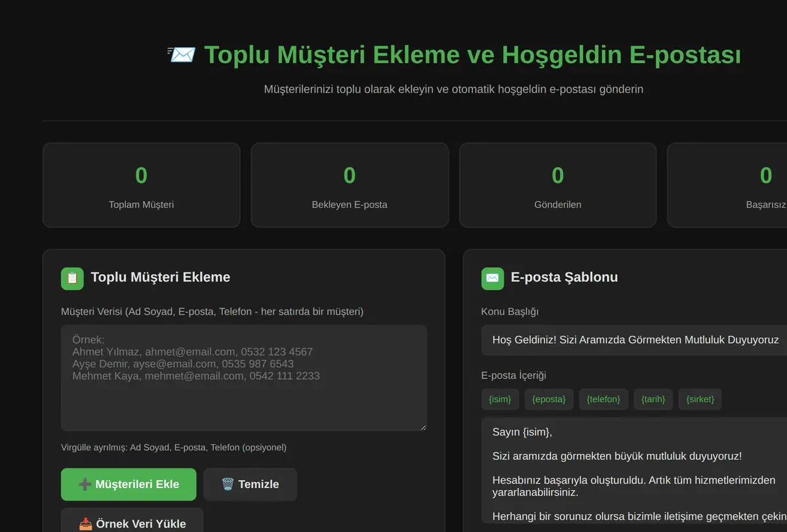Image resolution: width=787 pixels, height=532 pixels.
Task: Click the Bekleyen E-posta stat card
Action: pyautogui.click(x=350, y=185)
